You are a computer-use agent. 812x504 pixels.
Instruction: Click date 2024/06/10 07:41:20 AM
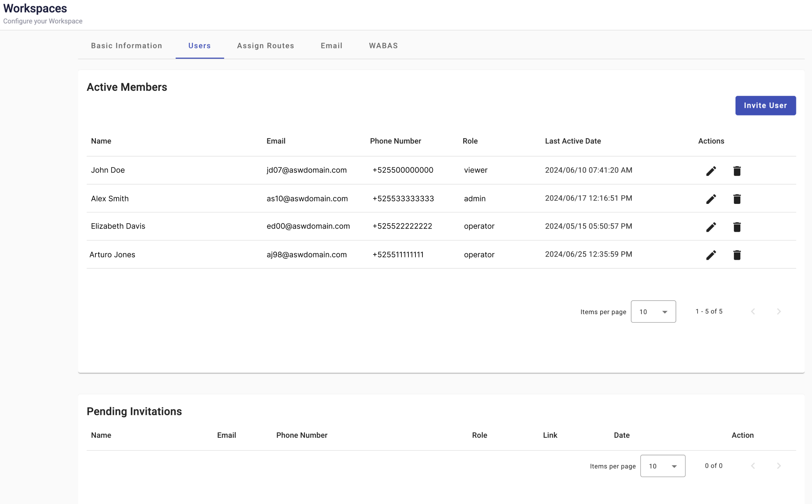pyautogui.click(x=589, y=170)
